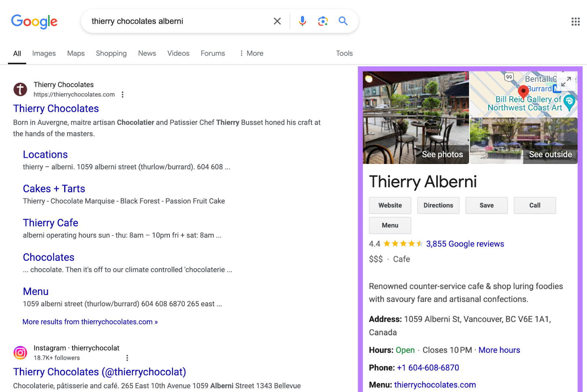Image resolution: width=587 pixels, height=392 pixels.
Task: Click the Thierry Chocolates site favicon
Action: [x=20, y=89]
